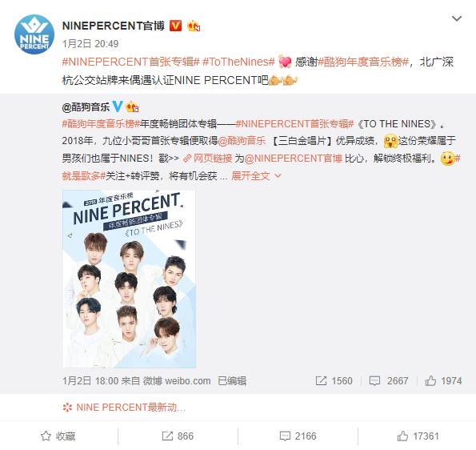Open the NINE PERCENT album poster image
The height and width of the screenshot is (450, 476).
point(129,279)
